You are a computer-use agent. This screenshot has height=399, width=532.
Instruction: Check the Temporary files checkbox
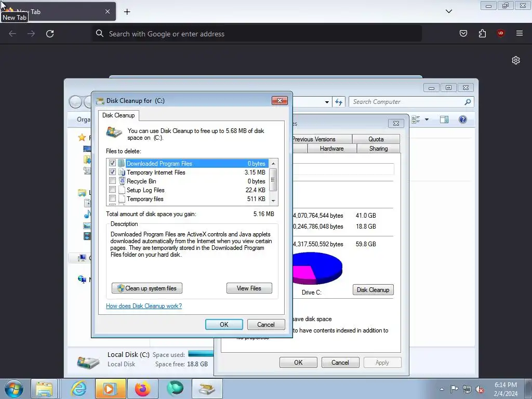(112, 198)
